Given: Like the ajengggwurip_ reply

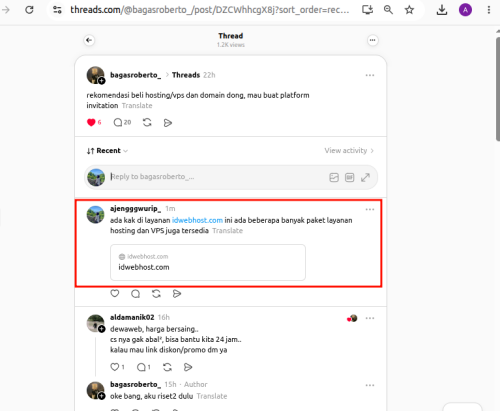Looking at the screenshot, I should pyautogui.click(x=115, y=294).
